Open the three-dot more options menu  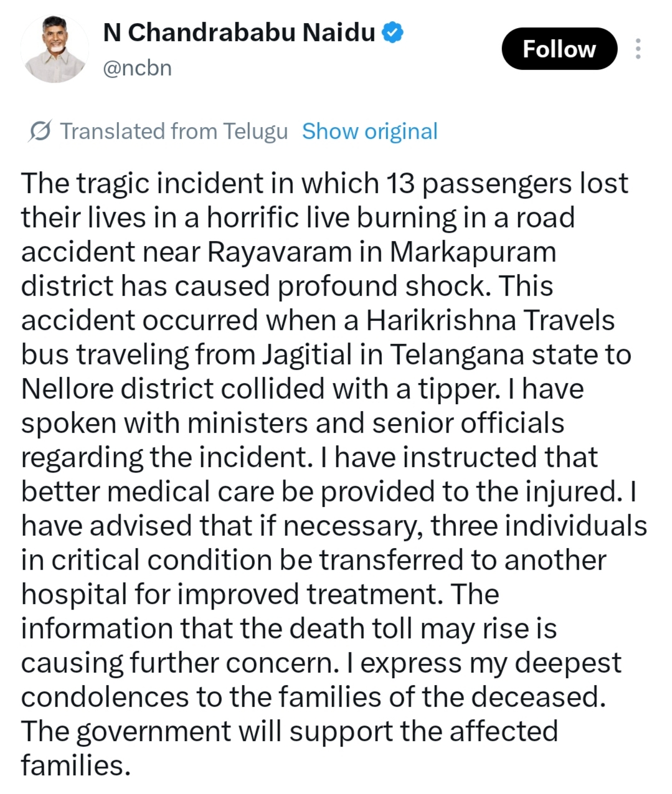tap(638, 49)
